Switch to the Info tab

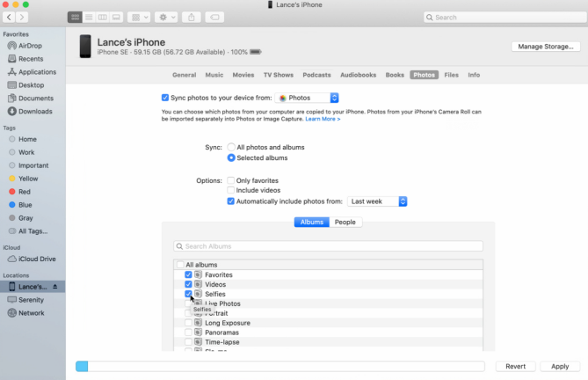point(474,75)
